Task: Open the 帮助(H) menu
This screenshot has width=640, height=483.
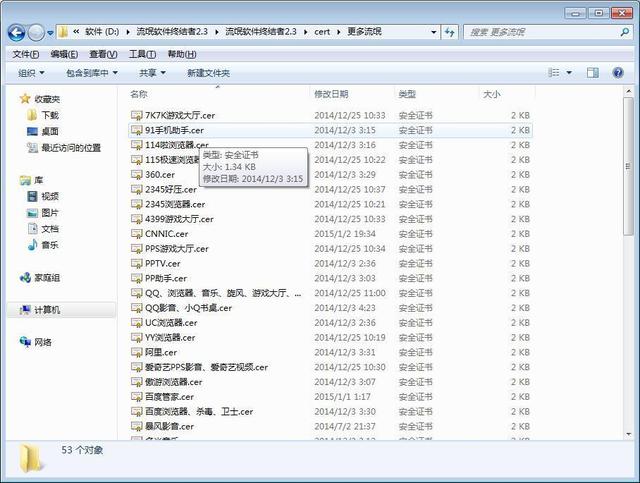Action: tap(182, 54)
